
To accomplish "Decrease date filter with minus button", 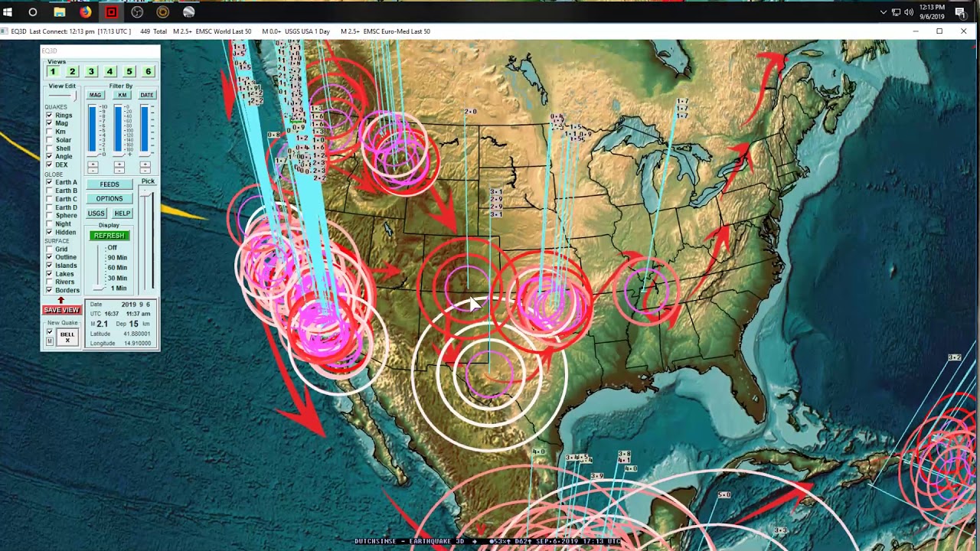I will pyautogui.click(x=145, y=170).
